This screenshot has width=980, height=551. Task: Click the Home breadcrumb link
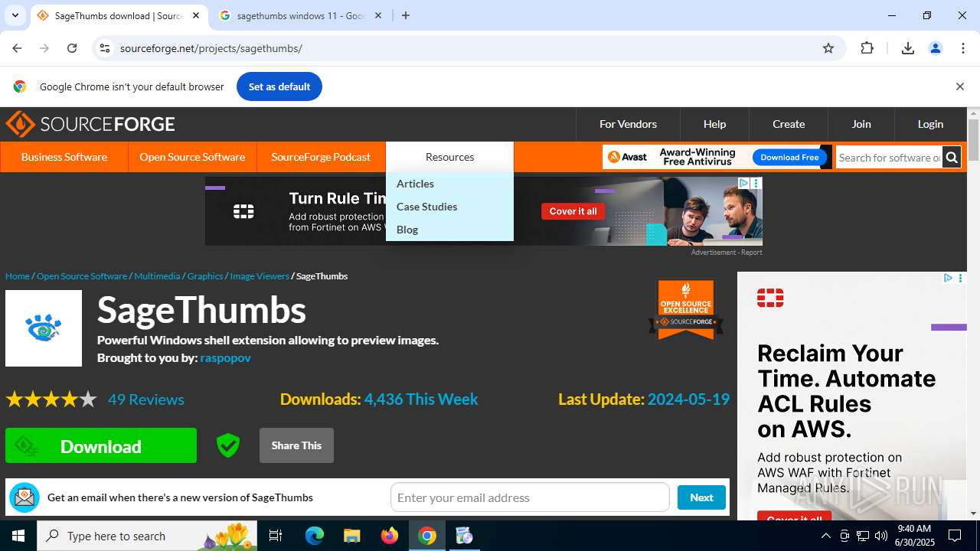click(x=17, y=276)
